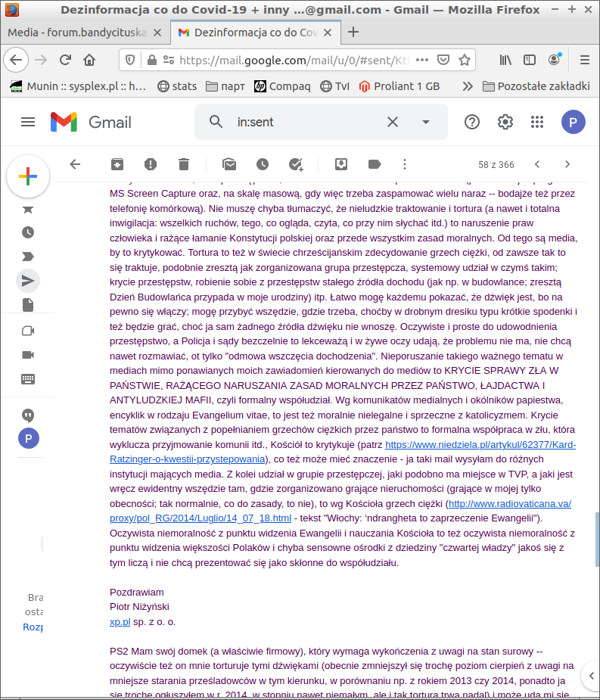Toggle the Firefox sidebar view
Screen dimensions: 600x700
click(530, 59)
